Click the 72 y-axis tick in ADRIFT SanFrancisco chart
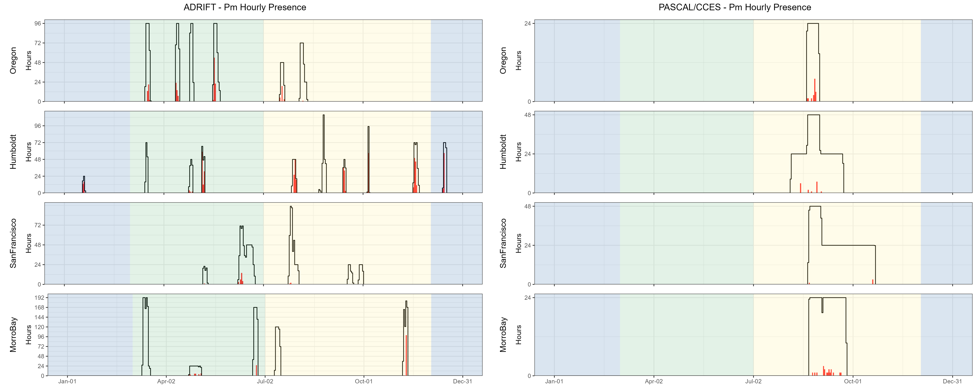The width and height of the screenshot is (980, 392). [38, 225]
